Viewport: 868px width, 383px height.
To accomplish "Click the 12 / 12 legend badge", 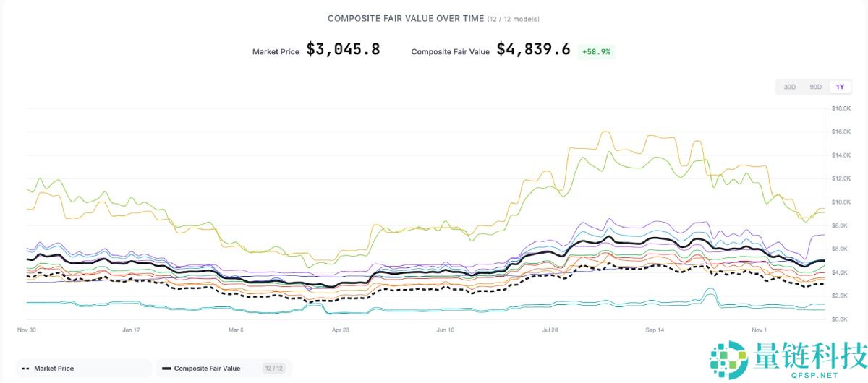I will (273, 369).
